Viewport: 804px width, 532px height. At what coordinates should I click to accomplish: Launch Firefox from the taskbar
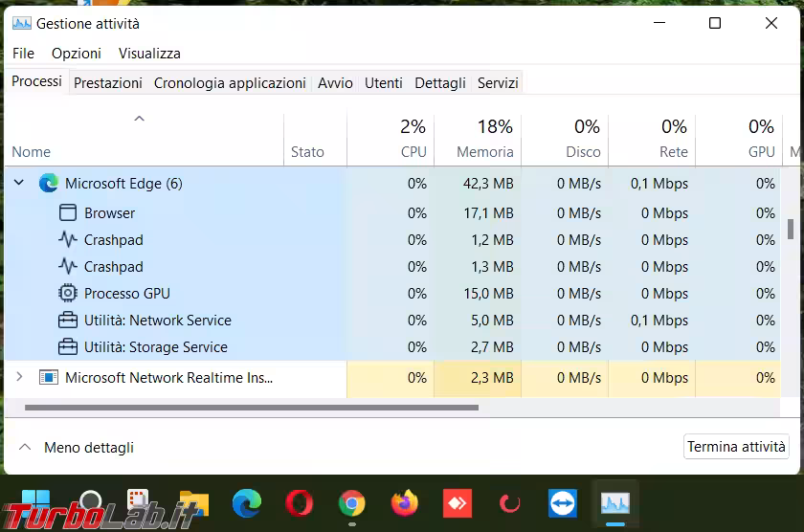[404, 502]
